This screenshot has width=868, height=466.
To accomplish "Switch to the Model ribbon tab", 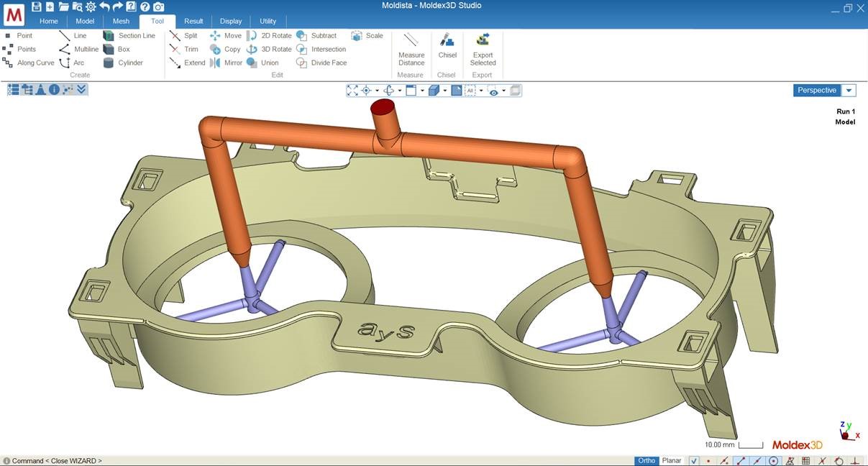I will pyautogui.click(x=85, y=22).
